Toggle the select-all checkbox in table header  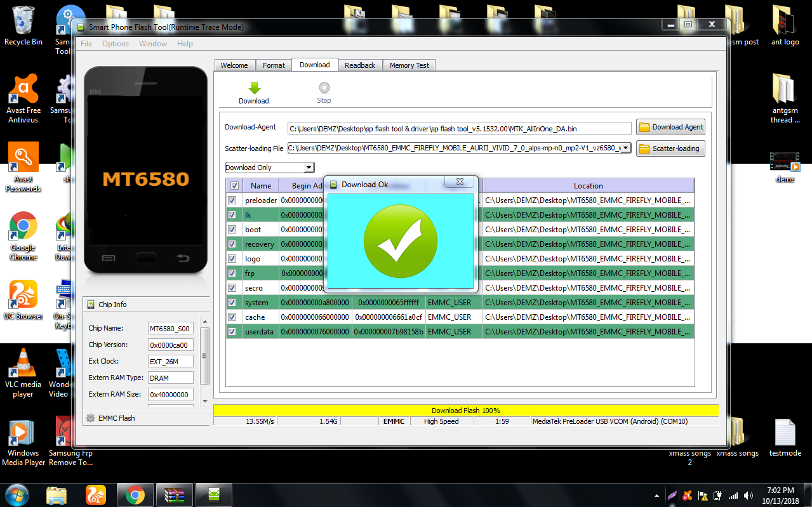[234, 186]
